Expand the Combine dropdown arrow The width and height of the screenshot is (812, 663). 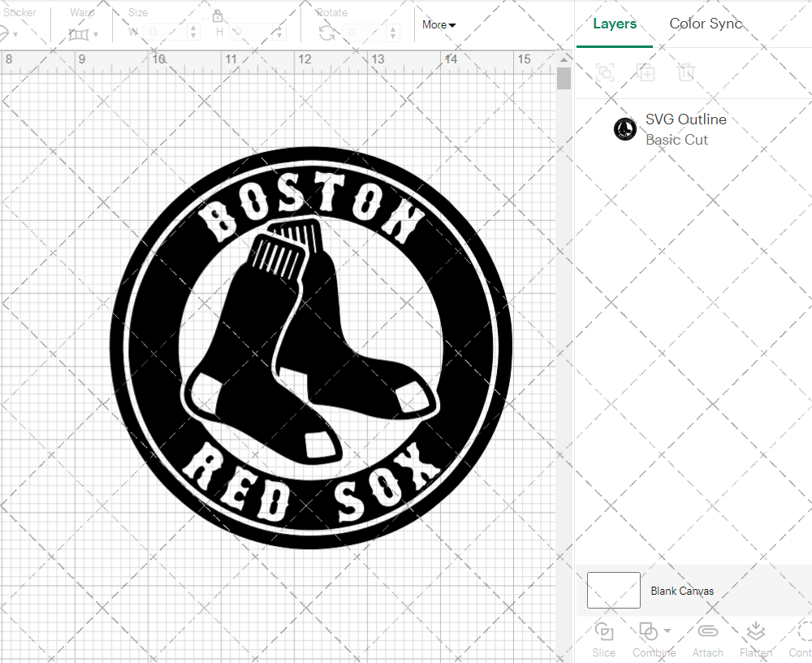667,630
